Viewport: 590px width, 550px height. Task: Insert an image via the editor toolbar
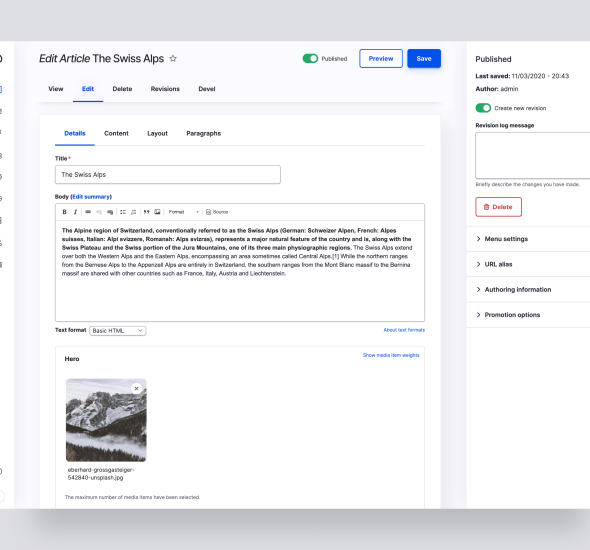click(x=157, y=212)
